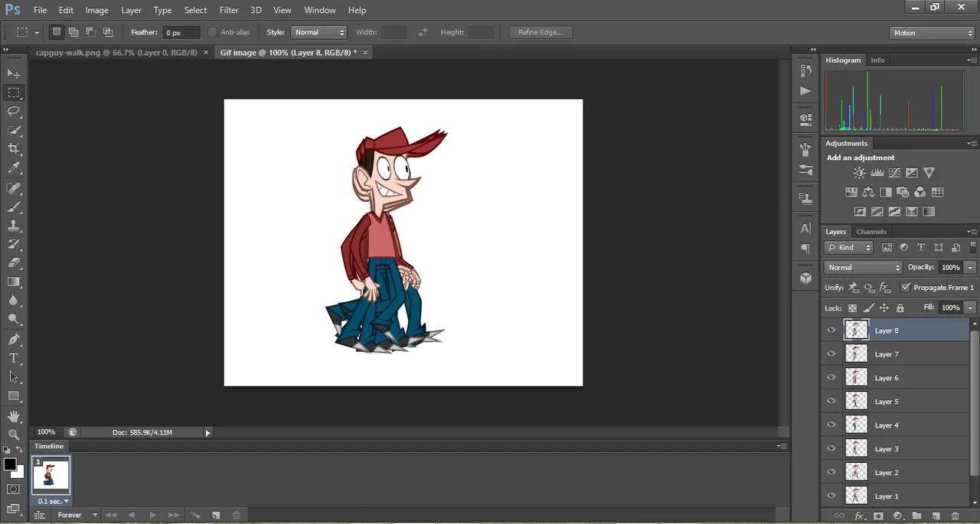The image size is (980, 524).
Task: Play the timeline animation
Action: 152,516
